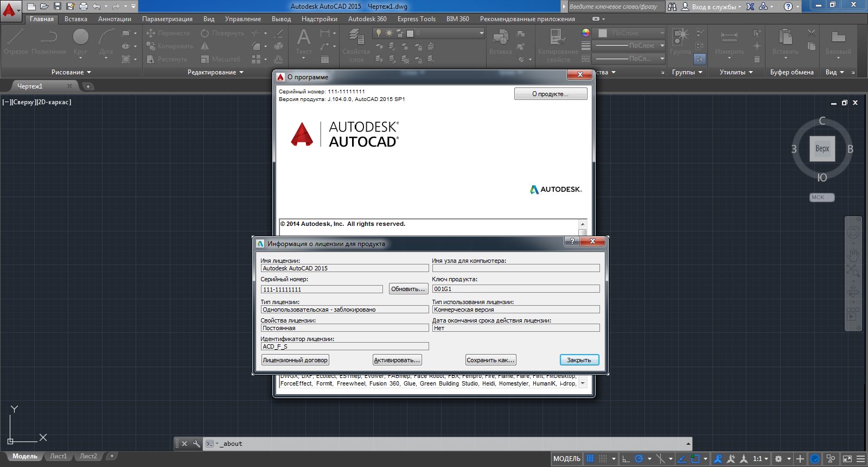Expand the Группы panel dropdown
The image size is (868, 467).
(x=687, y=72)
